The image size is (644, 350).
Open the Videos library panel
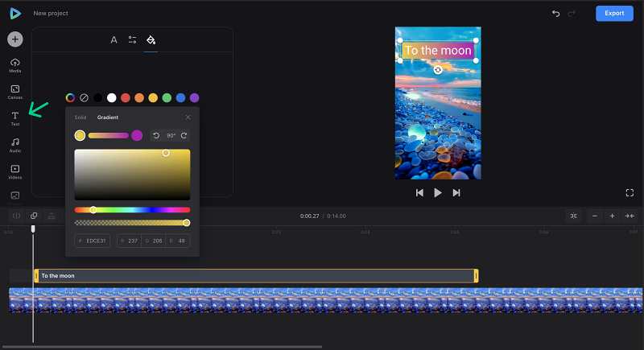pyautogui.click(x=15, y=171)
